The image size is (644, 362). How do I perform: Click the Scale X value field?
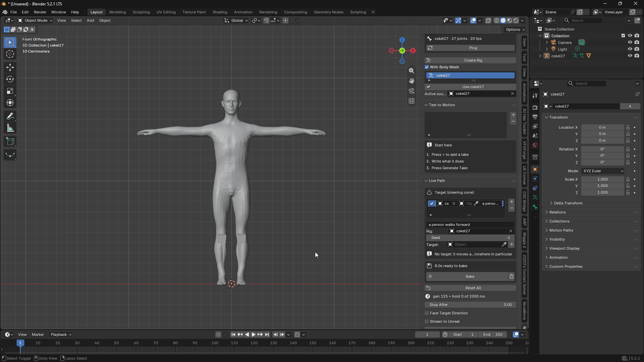[602, 179]
